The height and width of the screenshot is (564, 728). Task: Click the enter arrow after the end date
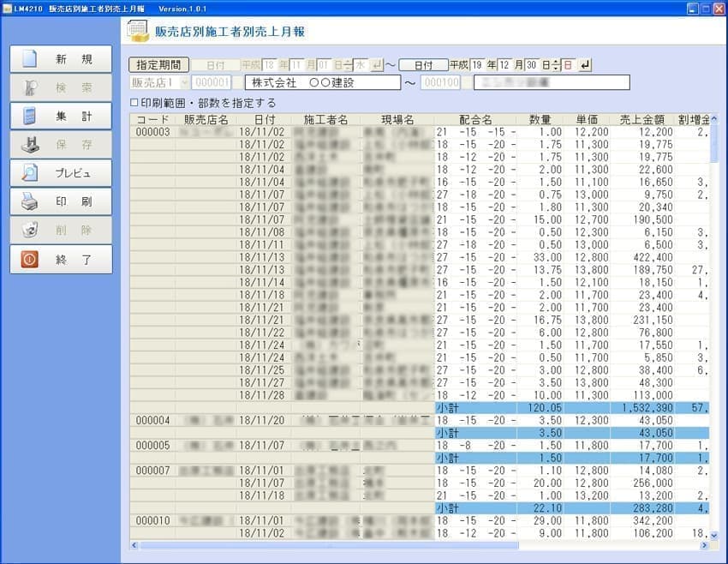(585, 65)
